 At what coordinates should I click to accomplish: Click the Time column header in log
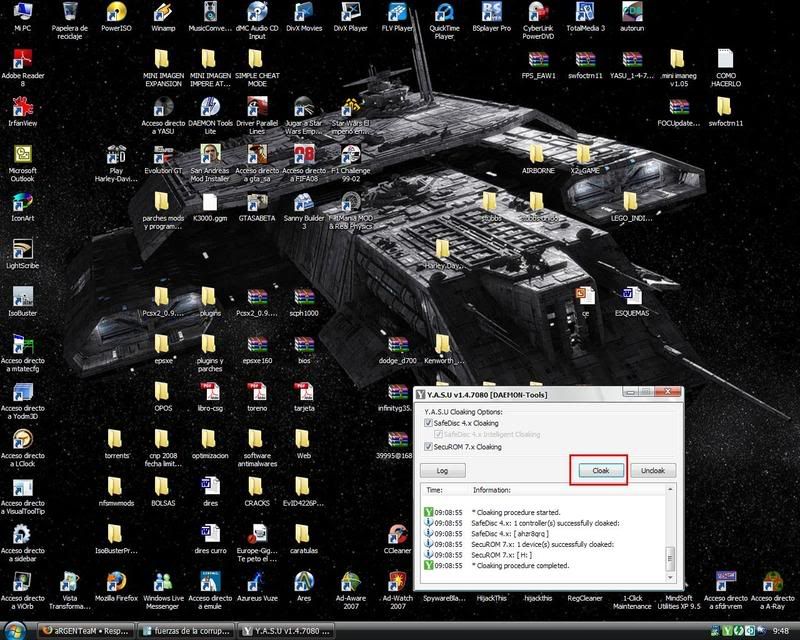pyautogui.click(x=434, y=490)
